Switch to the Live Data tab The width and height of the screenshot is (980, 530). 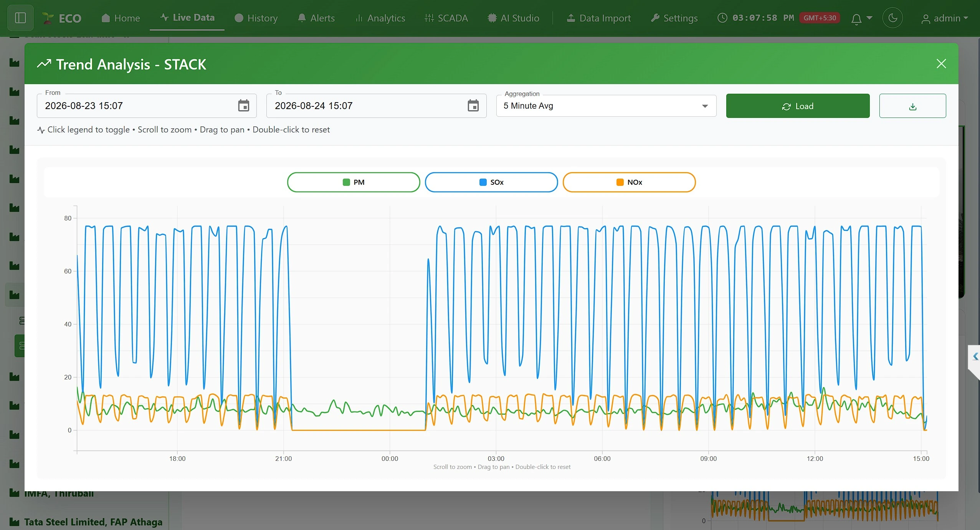point(187,18)
